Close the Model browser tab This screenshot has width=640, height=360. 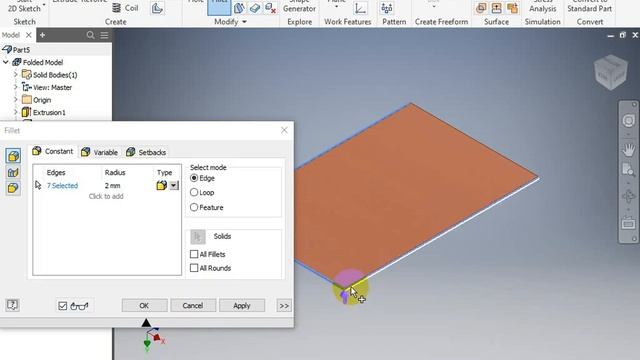point(29,35)
